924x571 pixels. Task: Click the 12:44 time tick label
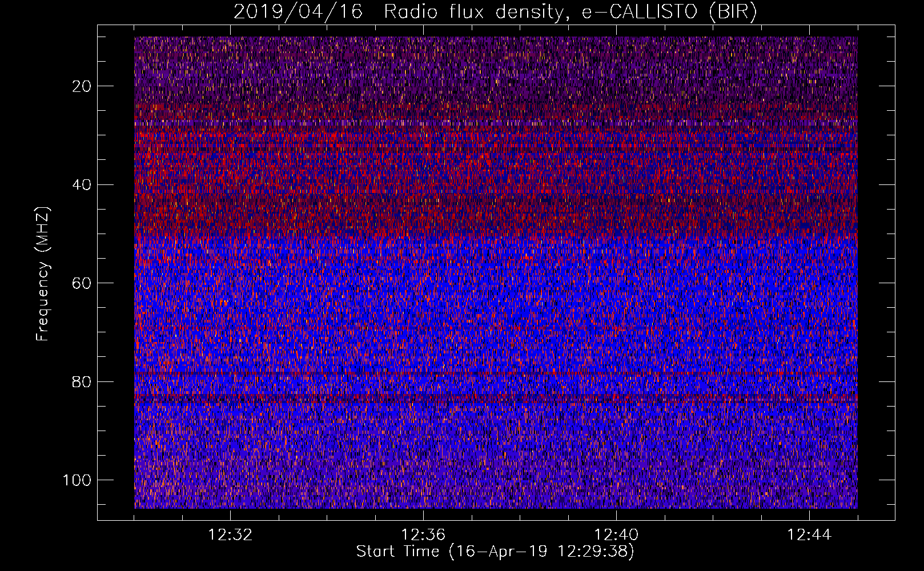pyautogui.click(x=809, y=535)
